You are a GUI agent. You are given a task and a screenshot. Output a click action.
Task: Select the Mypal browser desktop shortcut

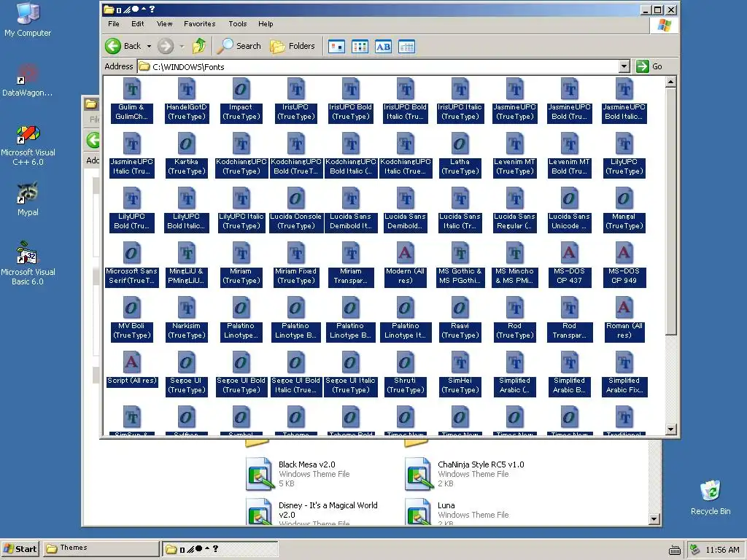28,199
